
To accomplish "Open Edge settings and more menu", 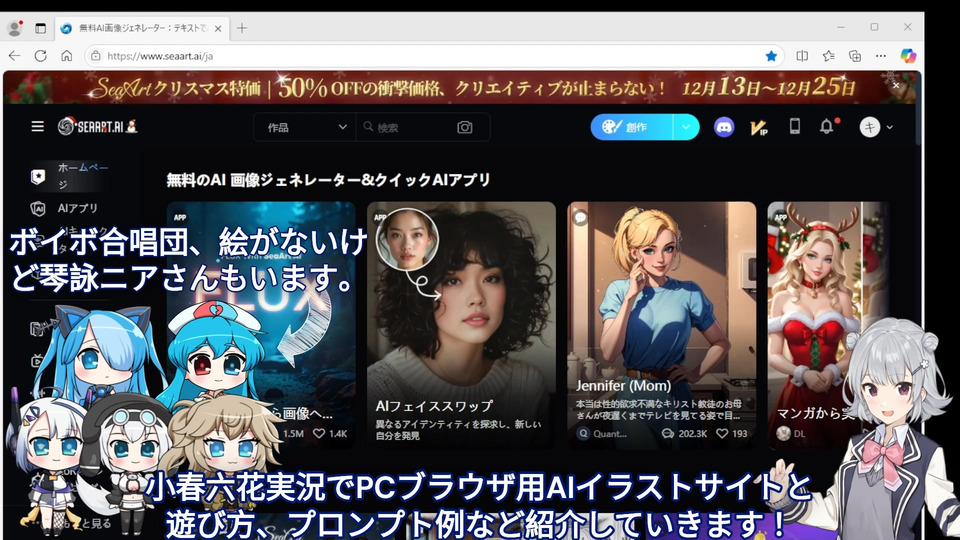I will [881, 56].
